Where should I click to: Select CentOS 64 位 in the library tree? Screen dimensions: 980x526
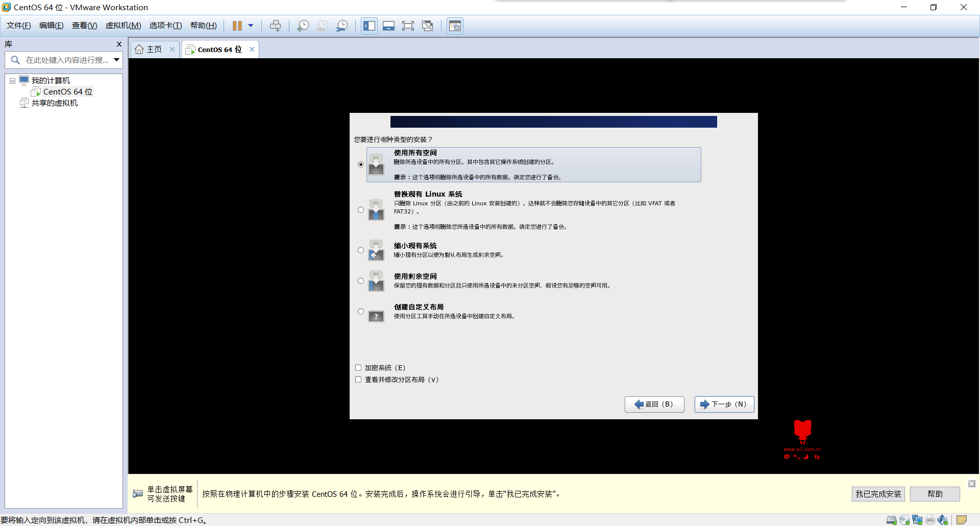pos(68,92)
